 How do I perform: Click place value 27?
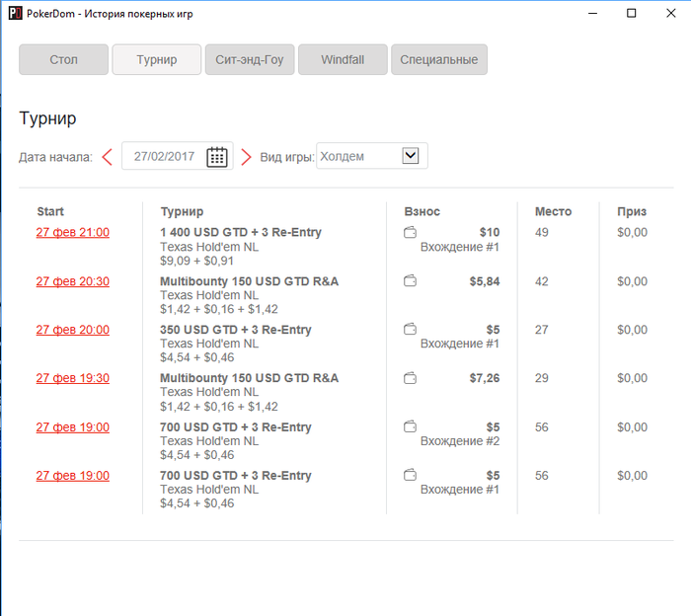[542, 330]
